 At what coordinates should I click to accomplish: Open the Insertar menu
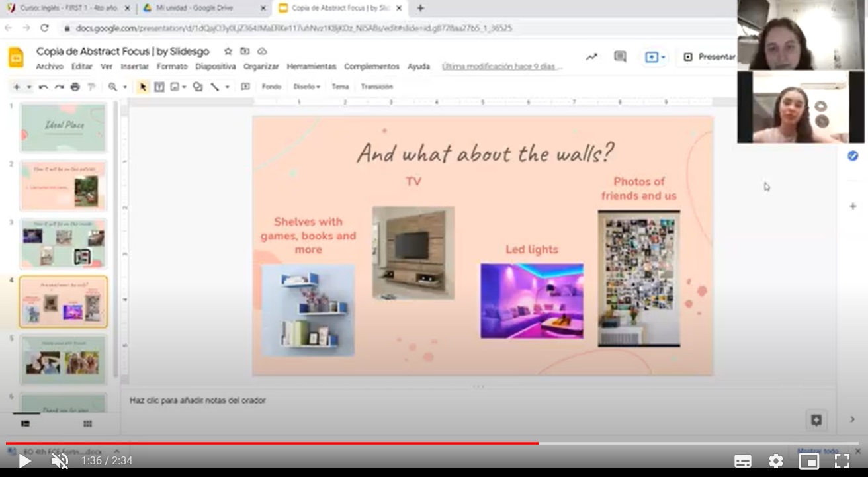(x=134, y=67)
